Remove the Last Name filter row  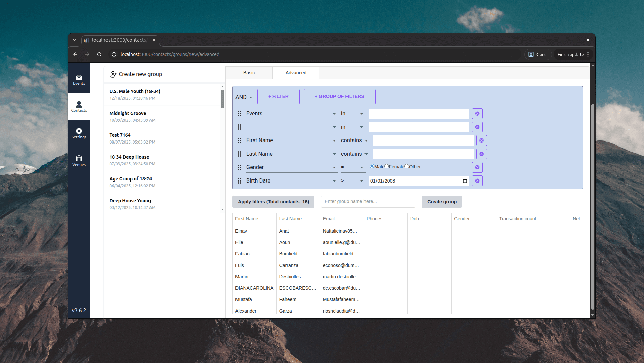pyautogui.click(x=481, y=154)
